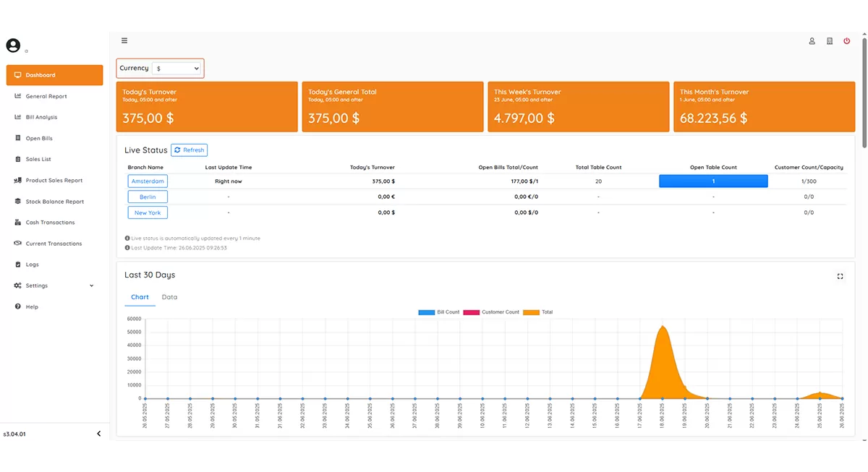Click the red power logout icon
This screenshot has width=868, height=472.
847,41
